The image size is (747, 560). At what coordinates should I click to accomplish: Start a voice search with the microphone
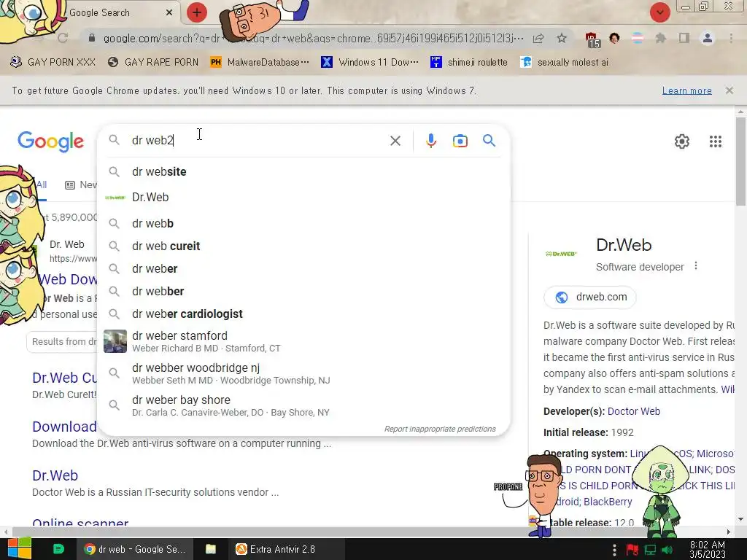pyautogui.click(x=430, y=141)
